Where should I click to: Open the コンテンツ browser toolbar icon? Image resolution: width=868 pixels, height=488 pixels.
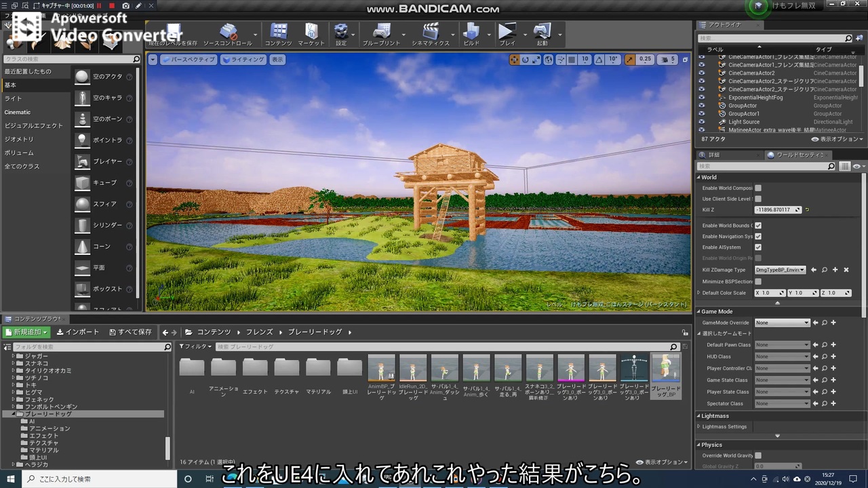tap(278, 32)
